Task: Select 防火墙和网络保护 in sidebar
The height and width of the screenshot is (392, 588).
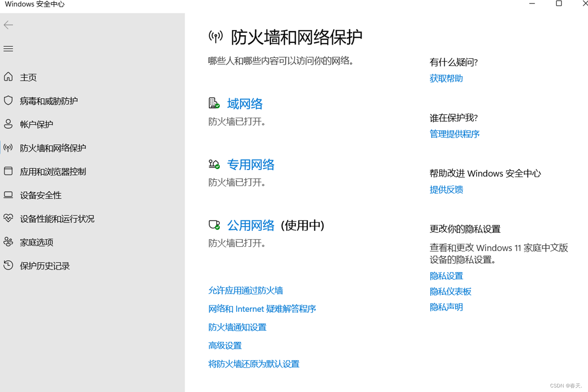Action: [53, 148]
